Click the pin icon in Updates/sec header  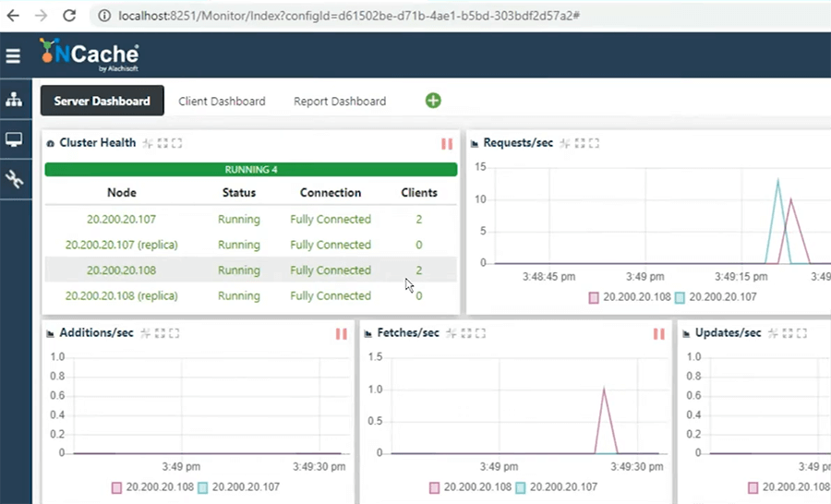coord(773,333)
